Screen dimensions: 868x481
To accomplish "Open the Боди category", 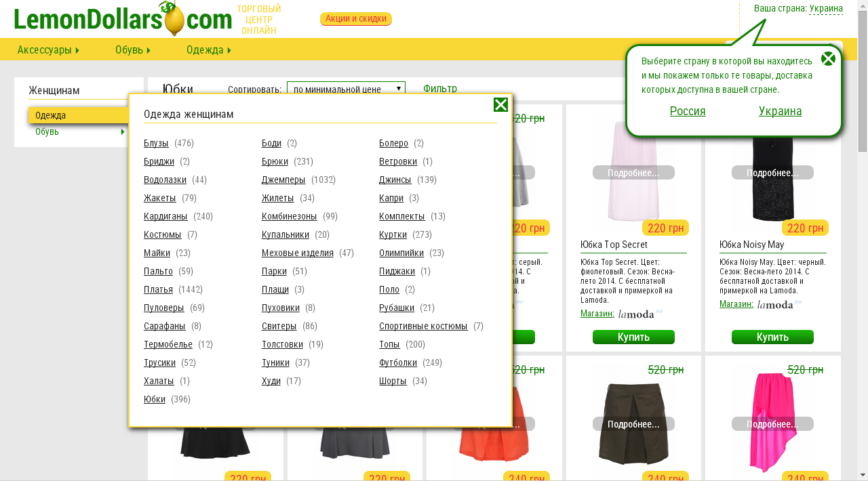I will (271, 143).
